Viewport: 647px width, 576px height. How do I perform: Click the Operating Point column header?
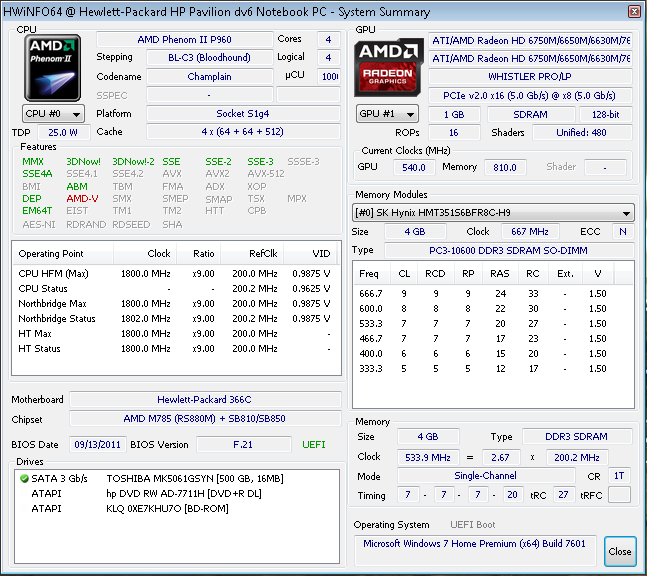[x=62, y=253]
